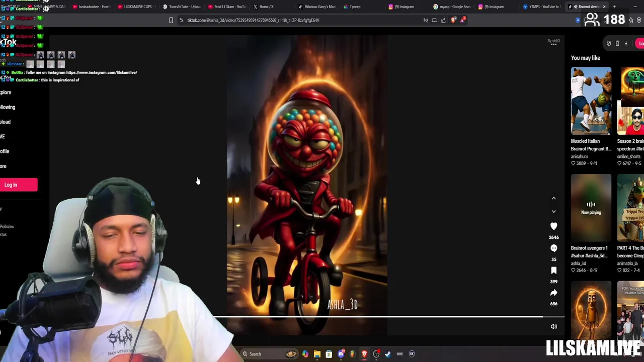
Task: Open Microsoft Store from the taskbar
Action: tap(329, 354)
